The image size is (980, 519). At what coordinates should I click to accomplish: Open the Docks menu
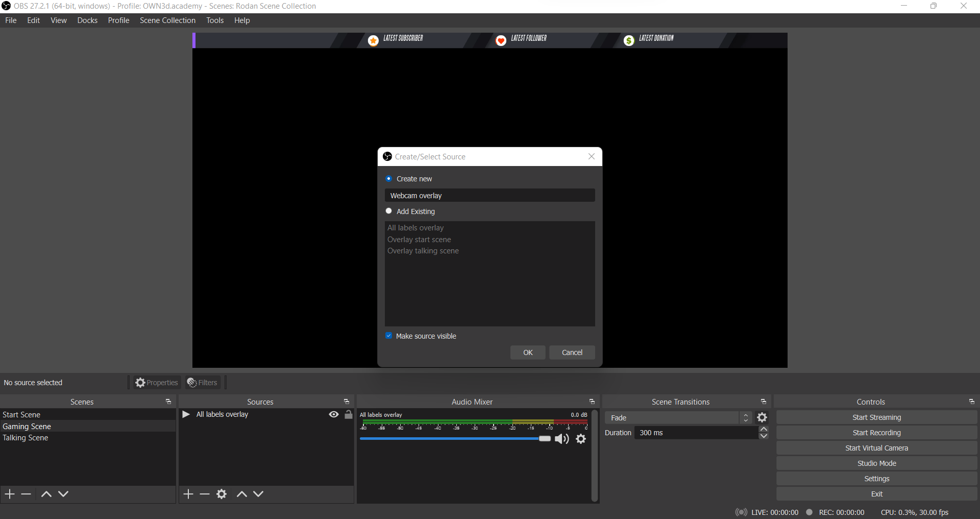coord(87,20)
